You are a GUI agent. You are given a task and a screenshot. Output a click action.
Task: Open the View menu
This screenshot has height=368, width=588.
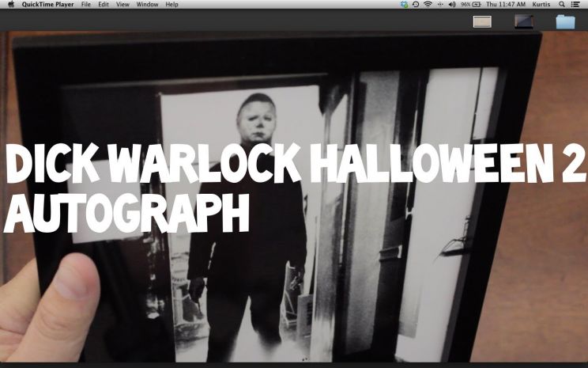click(x=122, y=5)
